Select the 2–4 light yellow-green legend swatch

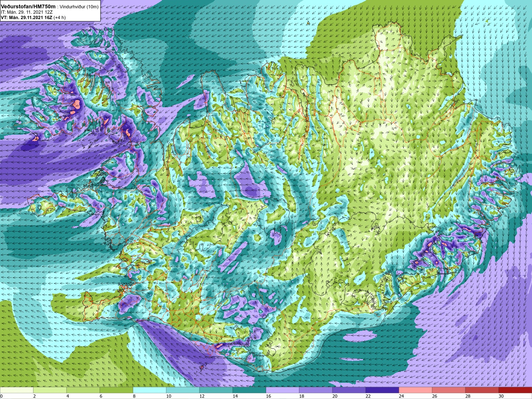pos(50,390)
